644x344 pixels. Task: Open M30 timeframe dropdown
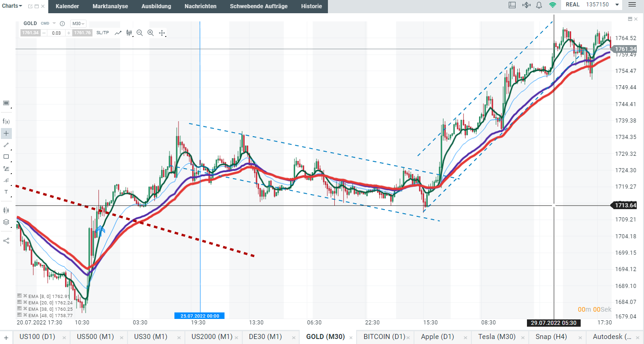tap(79, 23)
